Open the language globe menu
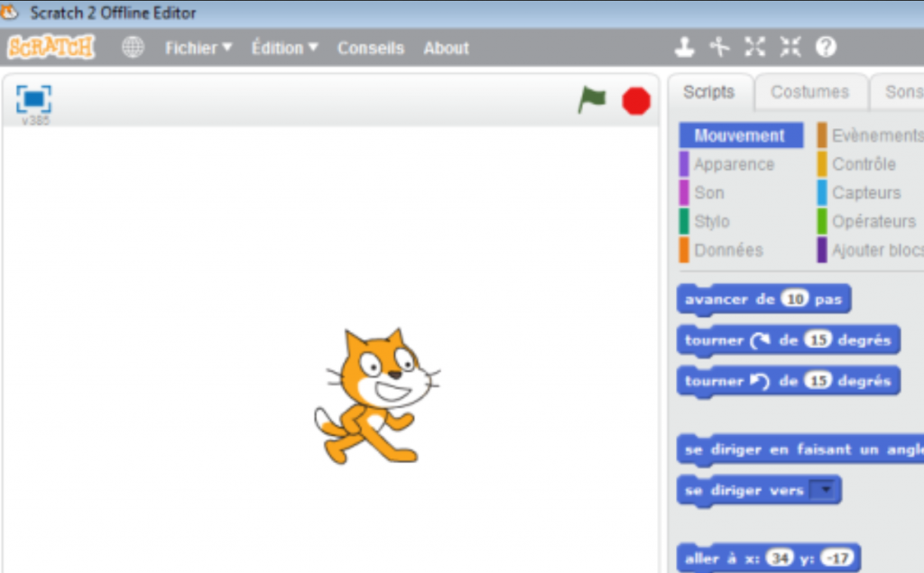This screenshot has width=924, height=573. click(133, 47)
